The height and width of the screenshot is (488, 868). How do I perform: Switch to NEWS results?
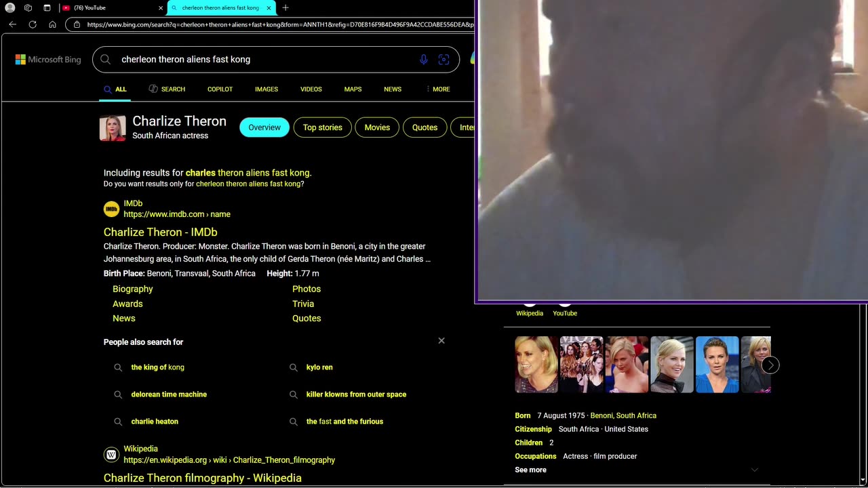tap(393, 89)
